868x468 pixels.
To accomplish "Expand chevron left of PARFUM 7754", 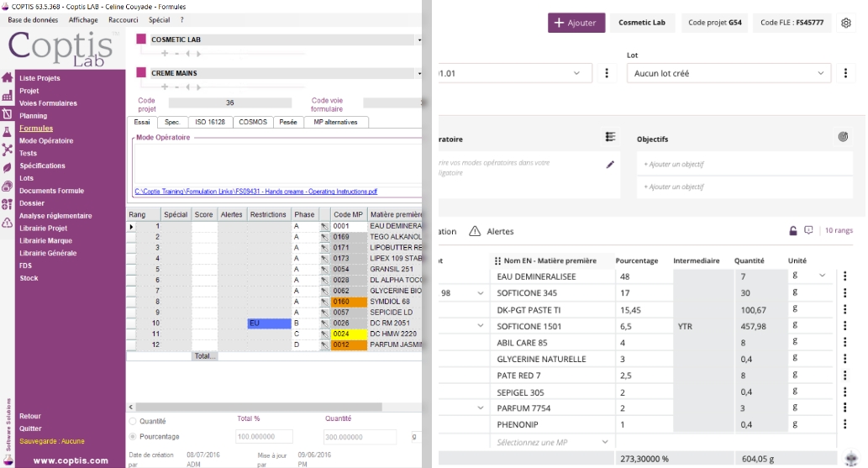I will pyautogui.click(x=480, y=408).
